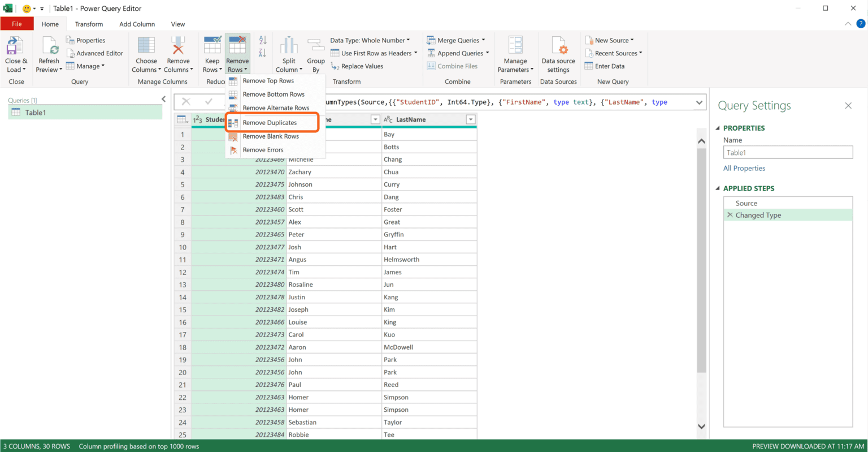Viewport: 868px width, 452px height.
Task: Click Manage Parameters
Action: [x=515, y=53]
